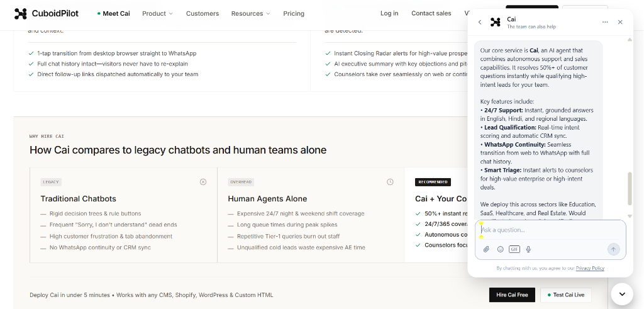Click the Hire Cai Free button

[512, 295]
